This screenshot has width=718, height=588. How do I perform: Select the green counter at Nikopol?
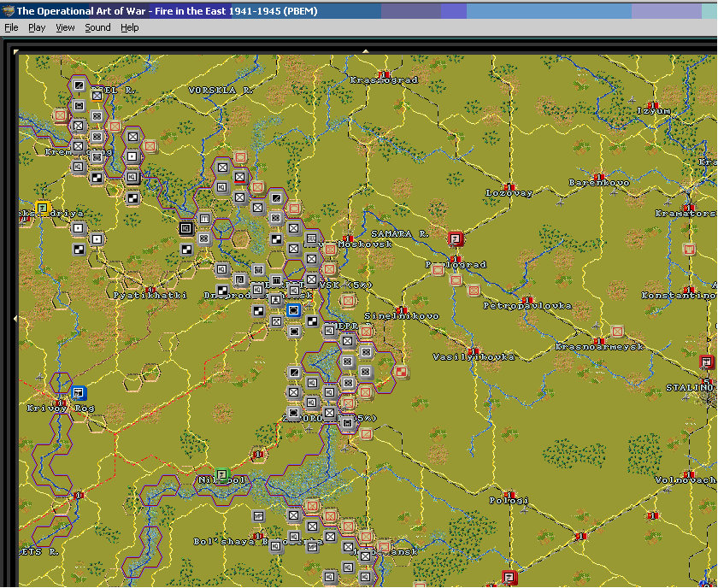(222, 475)
